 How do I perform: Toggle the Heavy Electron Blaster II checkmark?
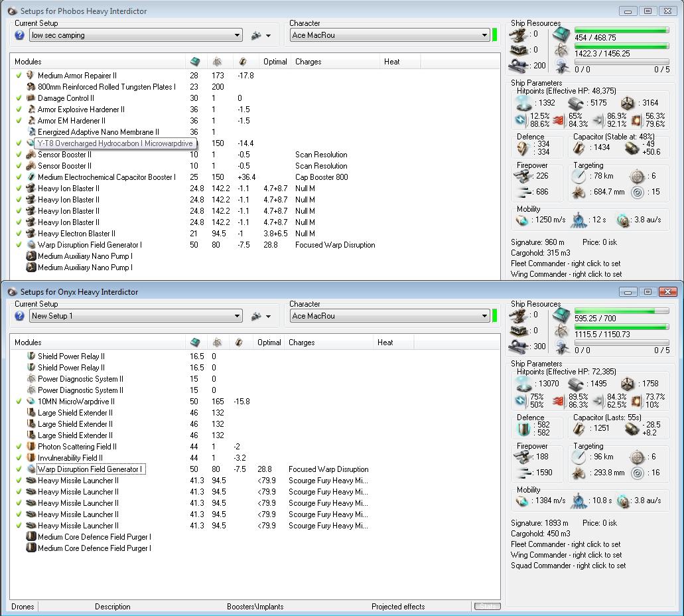pos(19,233)
